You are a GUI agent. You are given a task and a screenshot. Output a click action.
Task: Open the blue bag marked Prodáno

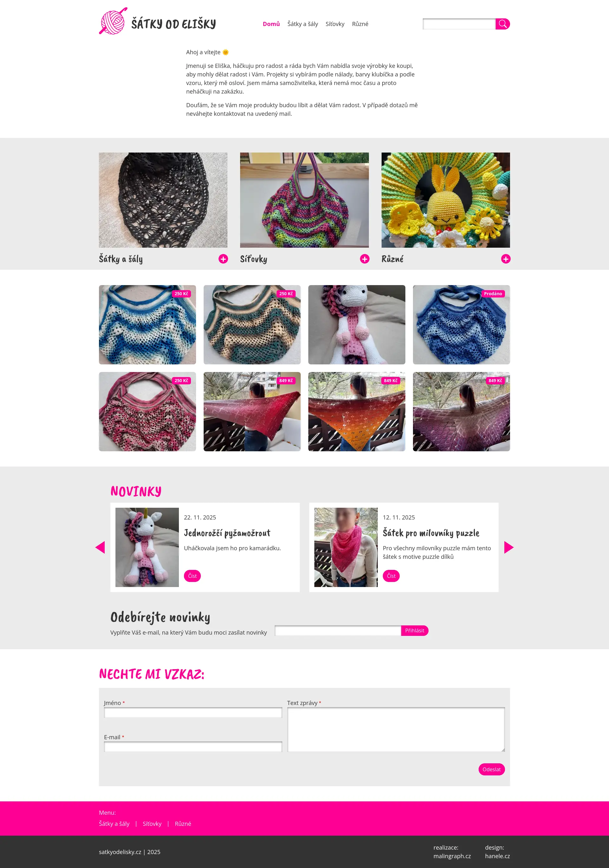click(461, 325)
